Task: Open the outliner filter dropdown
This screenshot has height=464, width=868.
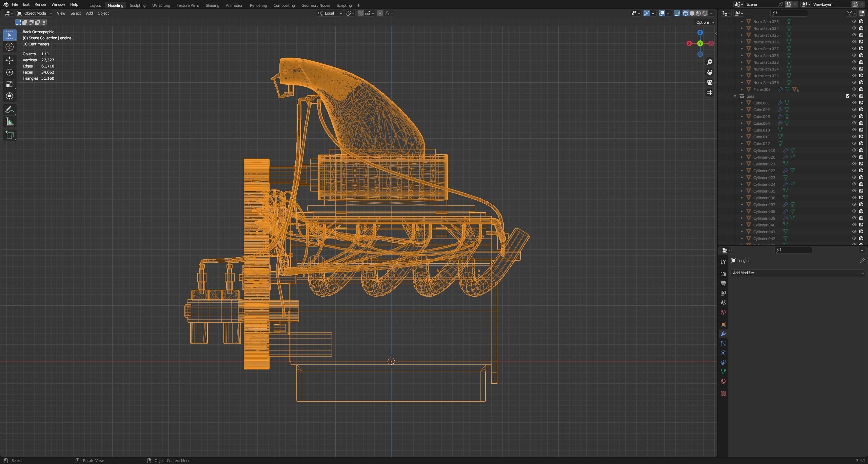Action: coord(851,13)
